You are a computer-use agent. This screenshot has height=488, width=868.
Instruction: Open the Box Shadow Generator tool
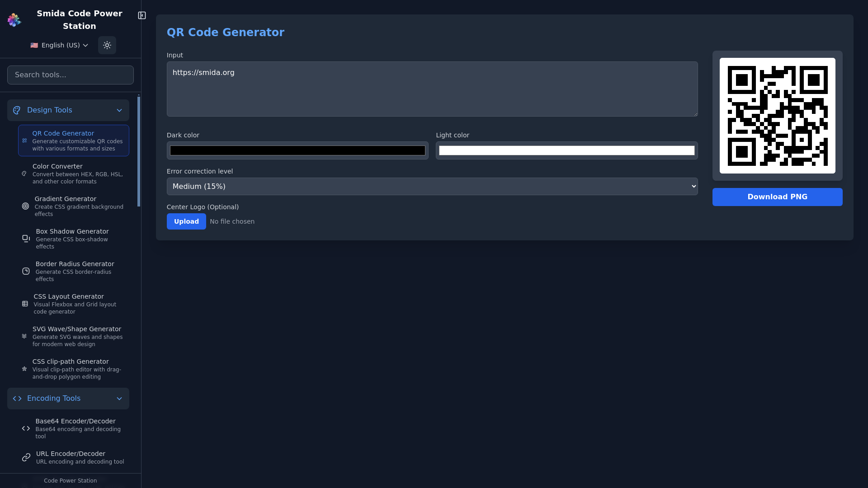[x=74, y=239]
